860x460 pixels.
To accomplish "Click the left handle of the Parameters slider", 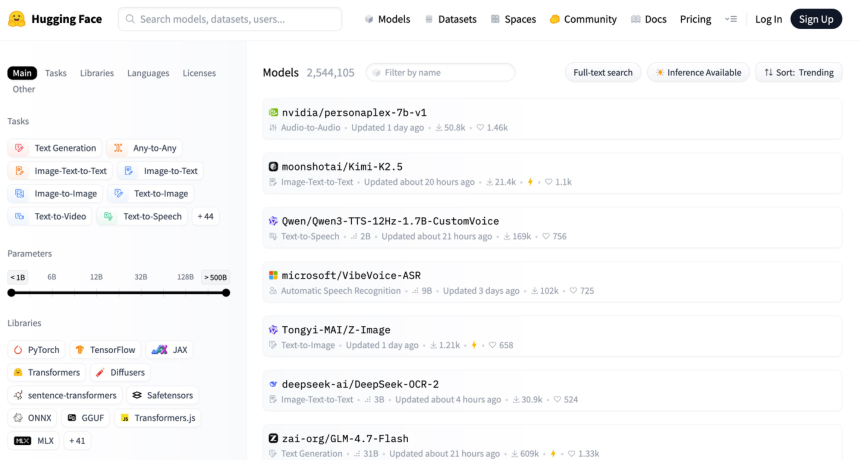I will click(x=12, y=293).
